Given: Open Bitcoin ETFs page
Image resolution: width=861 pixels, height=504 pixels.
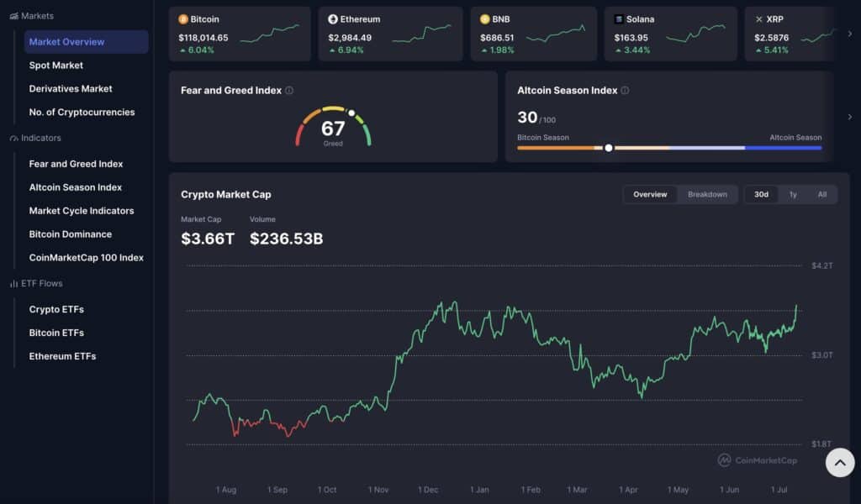Looking at the screenshot, I should (x=56, y=333).
